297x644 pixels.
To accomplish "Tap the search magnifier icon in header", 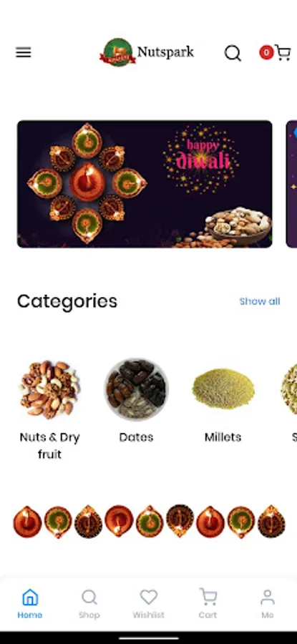I will pos(233,54).
